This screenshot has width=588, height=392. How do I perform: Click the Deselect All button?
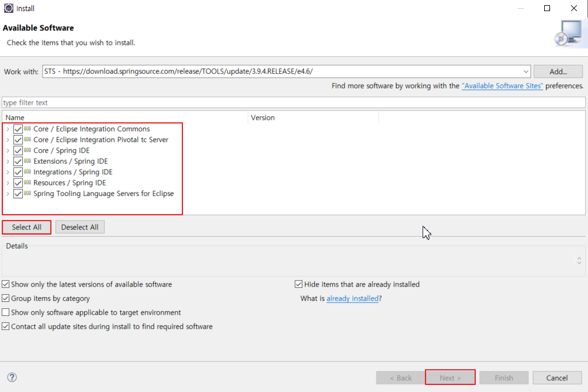[x=80, y=227]
